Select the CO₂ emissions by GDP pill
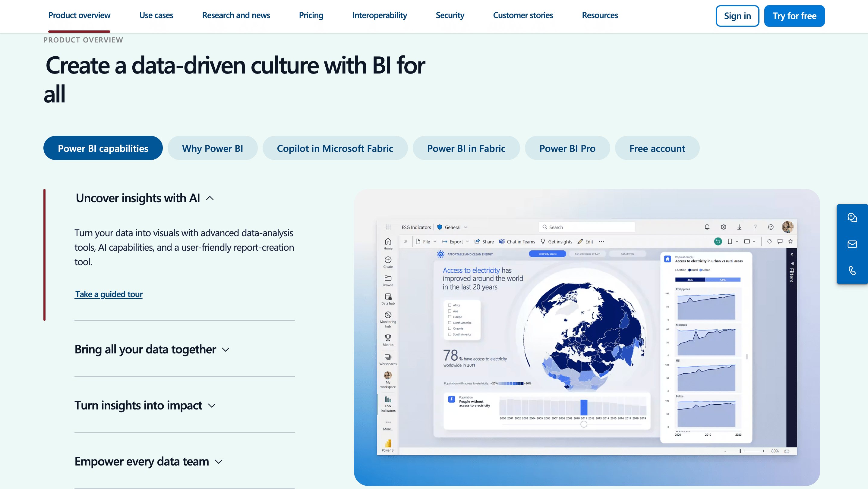Screen dimensions: 868x489 coord(587,254)
